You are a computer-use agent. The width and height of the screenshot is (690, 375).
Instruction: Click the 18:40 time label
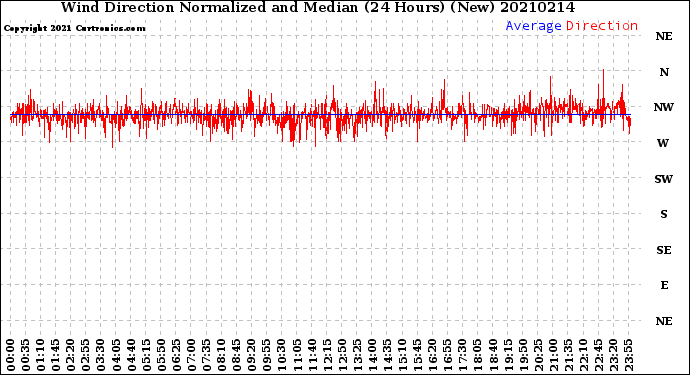(493, 355)
